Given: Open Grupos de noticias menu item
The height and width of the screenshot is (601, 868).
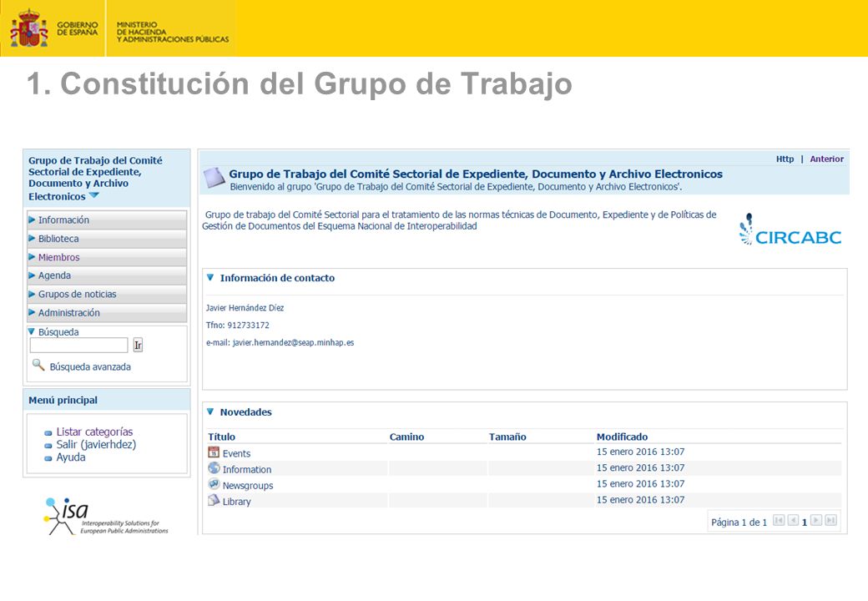Looking at the screenshot, I should (x=77, y=294).
